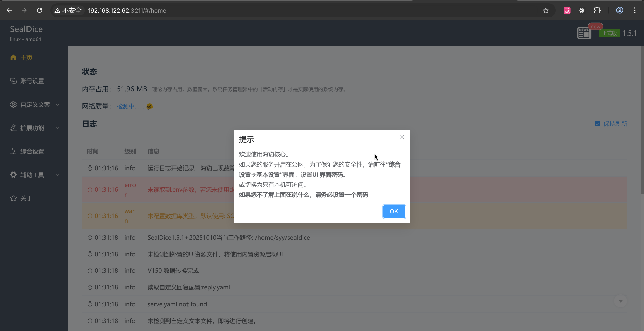
Task: Click the scroll-down arrow button at bottom right
Action: [620, 301]
